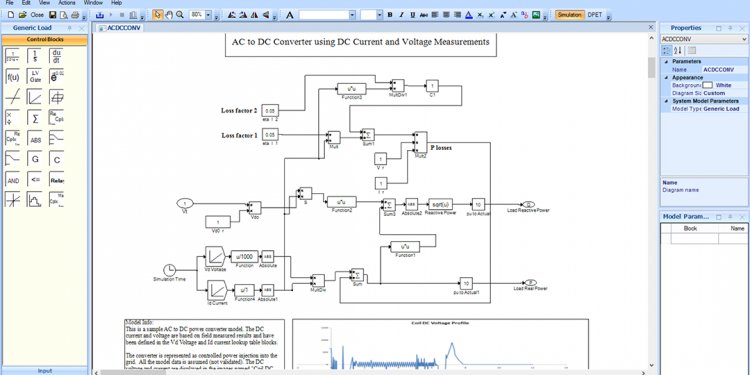750x375 pixels.
Task: Click the diagram vertical scrollbar thumb
Action: 651,67
